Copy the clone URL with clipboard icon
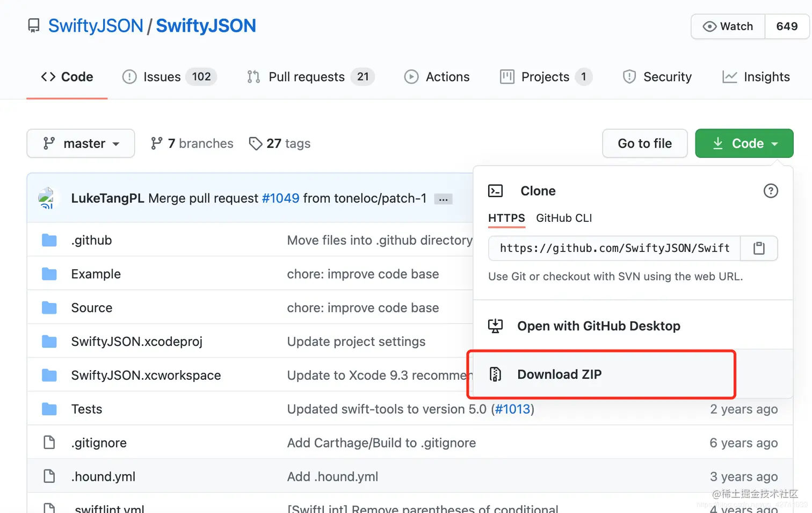Screen dimensions: 812x513 [x=758, y=248]
